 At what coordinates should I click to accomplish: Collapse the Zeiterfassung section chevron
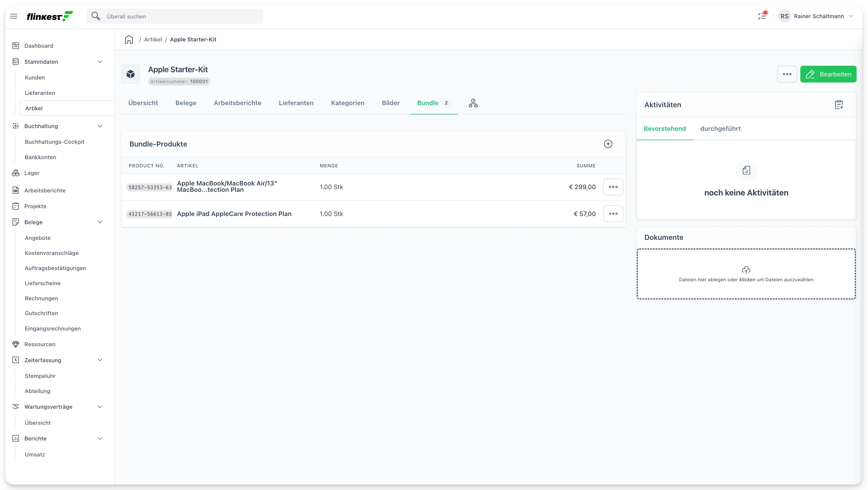(x=100, y=360)
